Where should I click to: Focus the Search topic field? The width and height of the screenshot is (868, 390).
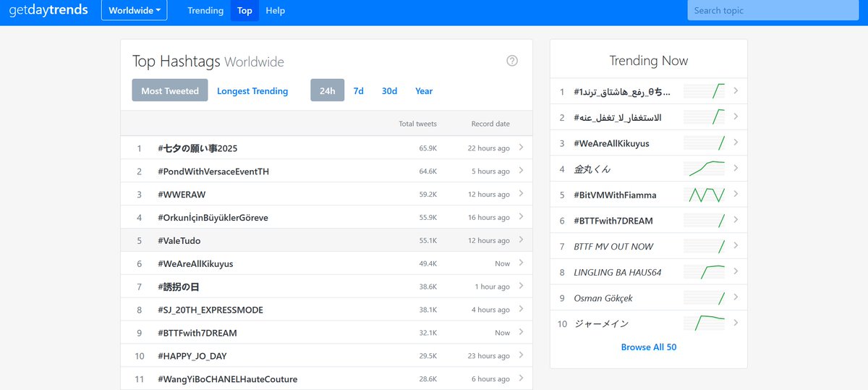[773, 10]
